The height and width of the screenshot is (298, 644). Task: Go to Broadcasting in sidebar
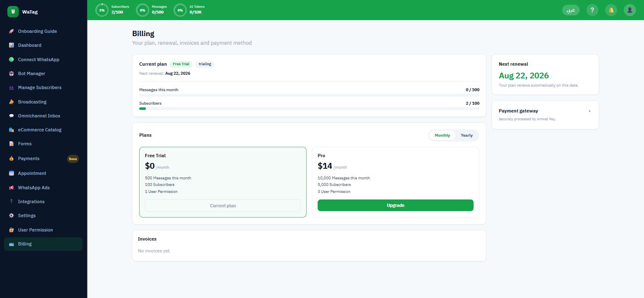pyautogui.click(x=44, y=102)
